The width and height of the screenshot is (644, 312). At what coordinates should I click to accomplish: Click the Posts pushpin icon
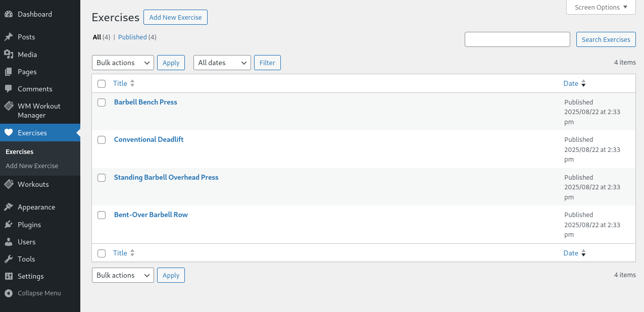point(9,37)
